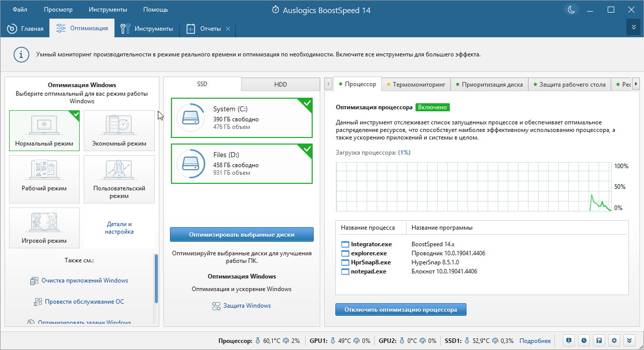644x350 pixels.
Task: Click the System (C:) drive icon
Action: pyautogui.click(x=191, y=118)
